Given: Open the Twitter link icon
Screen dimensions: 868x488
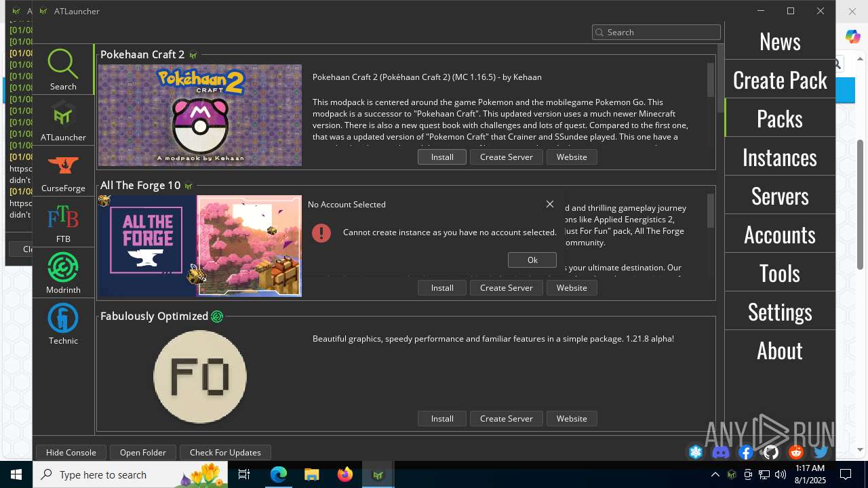Looking at the screenshot, I should pyautogui.click(x=821, y=452).
